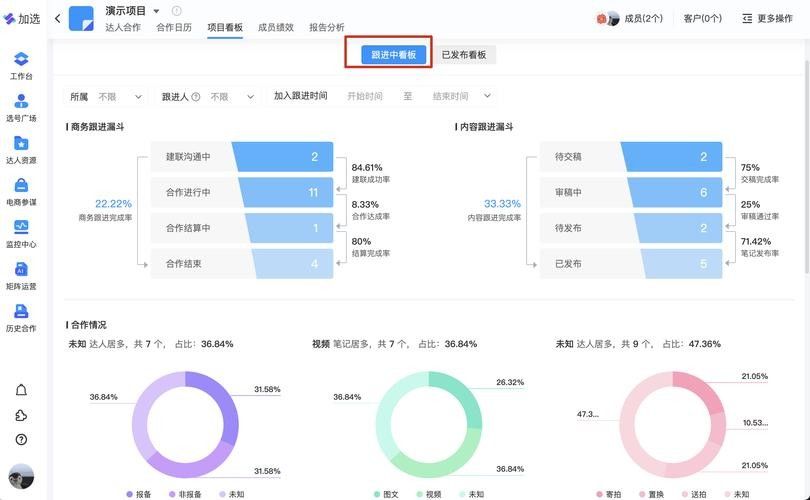Click the 开始时间 date field
The image size is (810, 500).
point(365,96)
